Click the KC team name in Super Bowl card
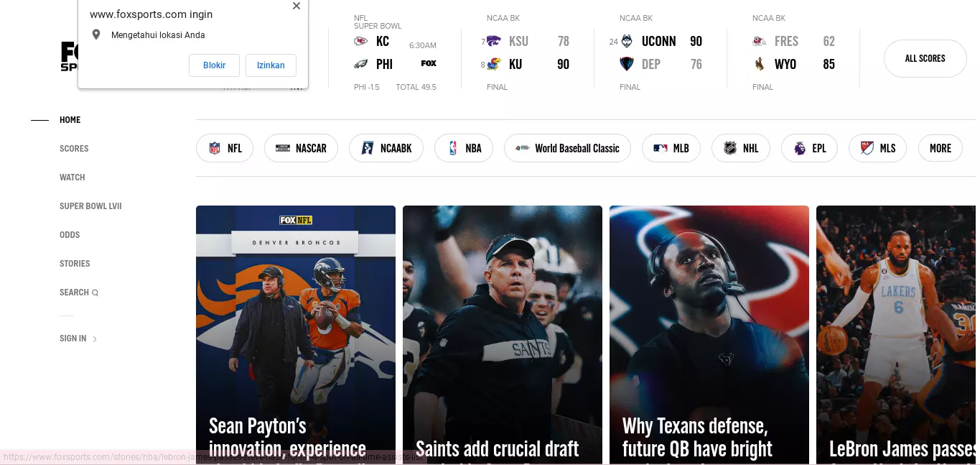The height and width of the screenshot is (465, 980). [x=383, y=41]
